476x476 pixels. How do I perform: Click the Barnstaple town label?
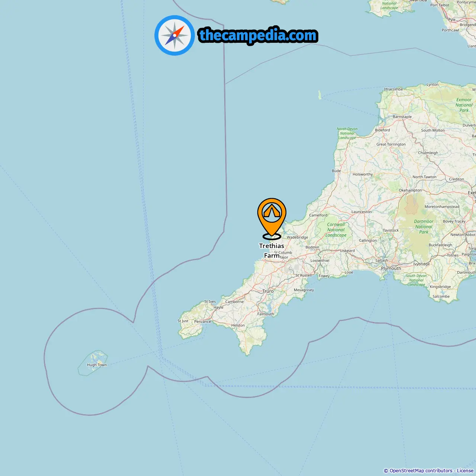tap(402, 116)
